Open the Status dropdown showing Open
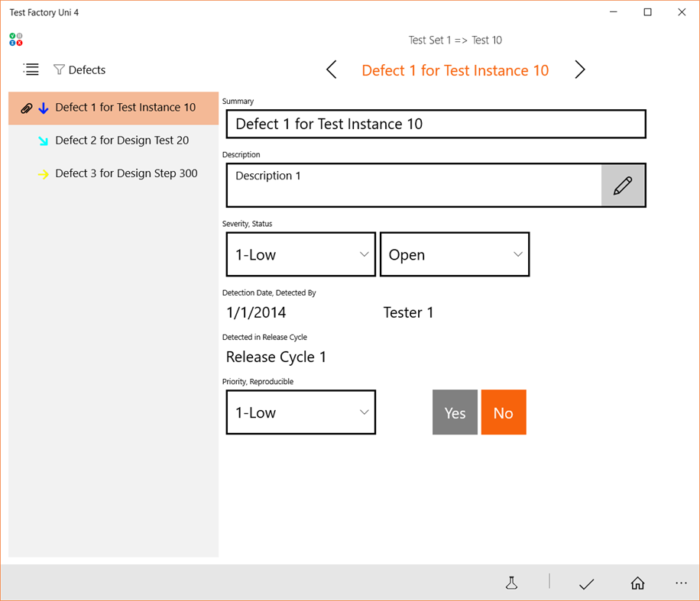The height and width of the screenshot is (601, 700). point(455,254)
